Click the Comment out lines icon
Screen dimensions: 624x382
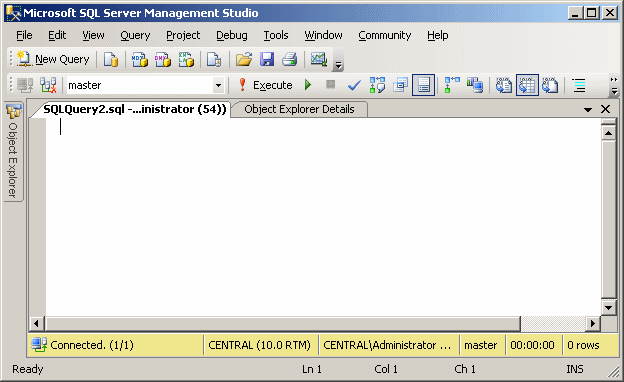tap(579, 85)
